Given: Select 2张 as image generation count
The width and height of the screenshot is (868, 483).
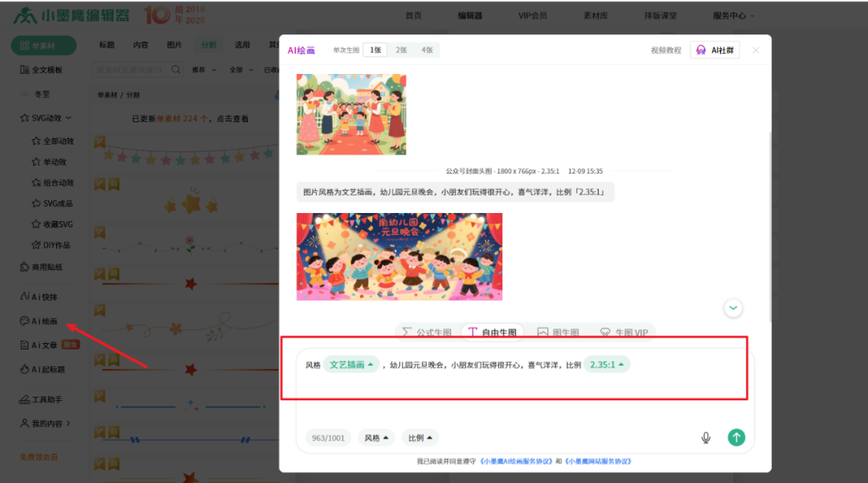Looking at the screenshot, I should tap(401, 49).
